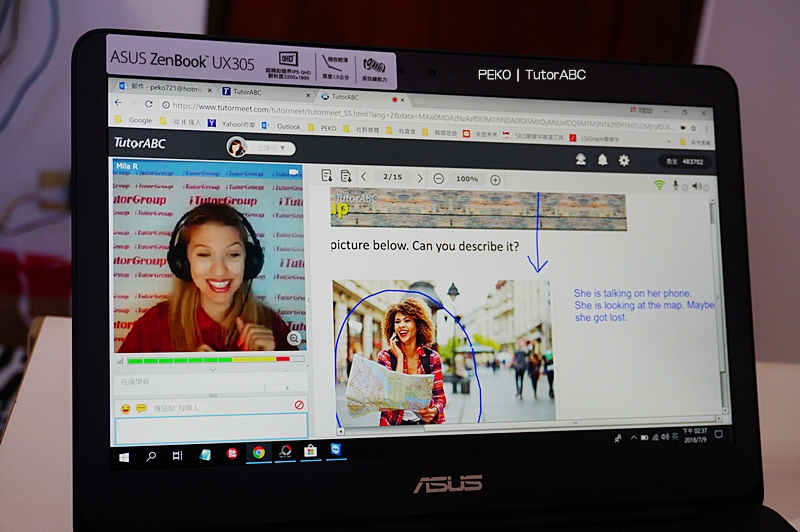
Task: Open the PEKO bookmark folder
Action: click(x=322, y=128)
